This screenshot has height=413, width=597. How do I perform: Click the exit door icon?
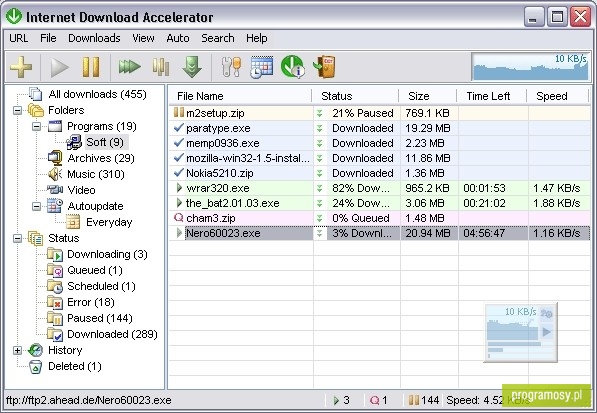tap(324, 67)
